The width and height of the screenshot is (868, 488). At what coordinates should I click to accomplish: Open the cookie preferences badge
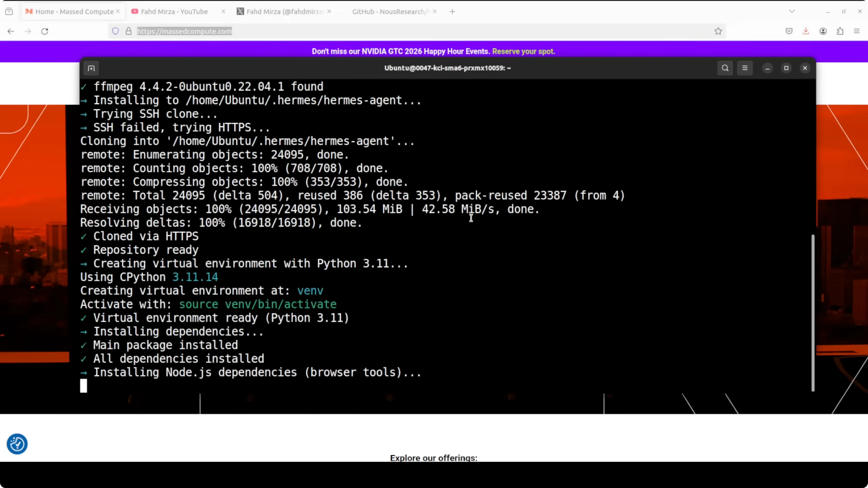click(x=17, y=444)
